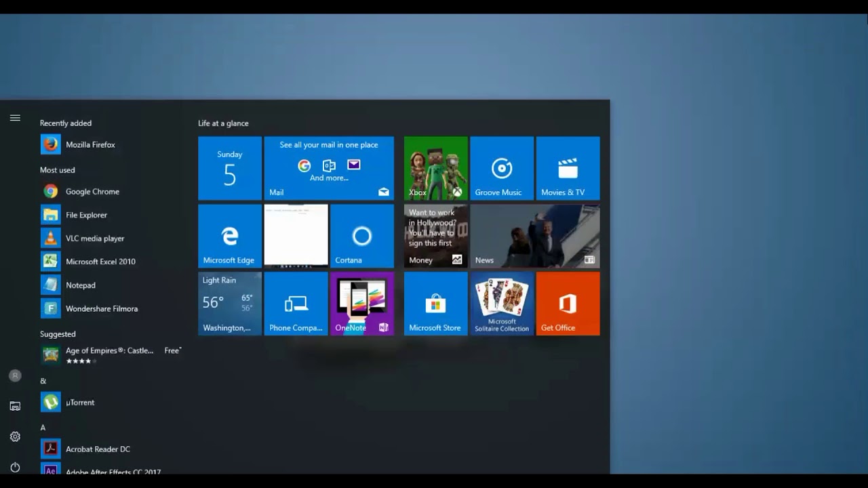Open the Calendar tile showing Sunday 5
Screen dimensions: 868x488
pyautogui.click(x=230, y=168)
